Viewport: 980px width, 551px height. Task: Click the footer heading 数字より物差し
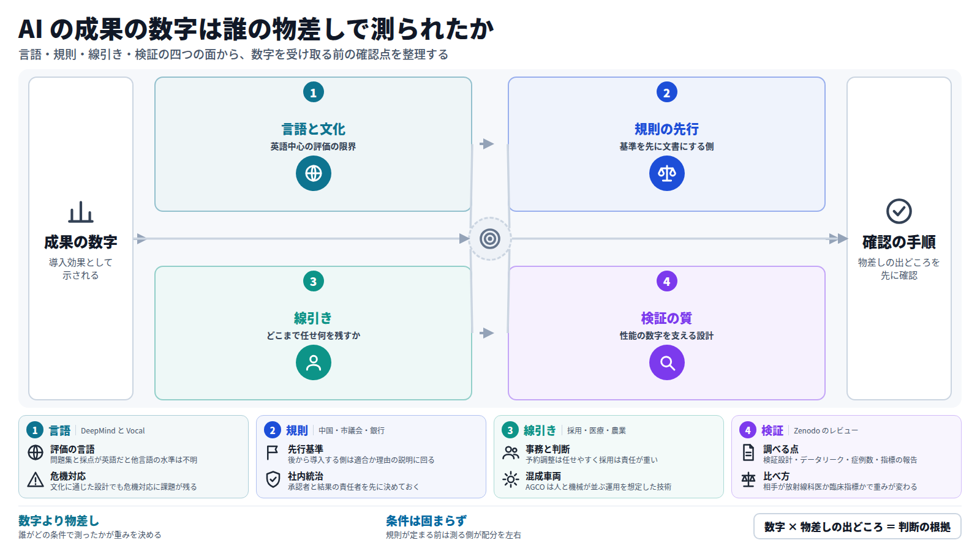click(x=59, y=521)
